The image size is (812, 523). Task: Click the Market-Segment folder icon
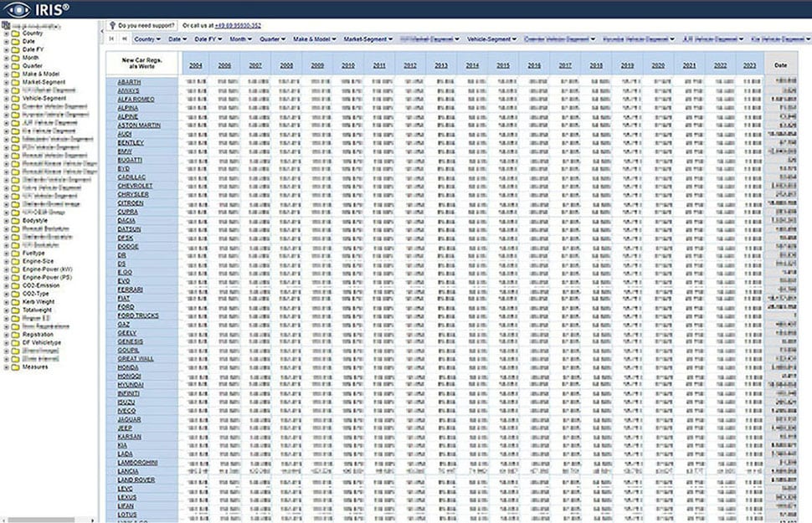click(x=16, y=82)
